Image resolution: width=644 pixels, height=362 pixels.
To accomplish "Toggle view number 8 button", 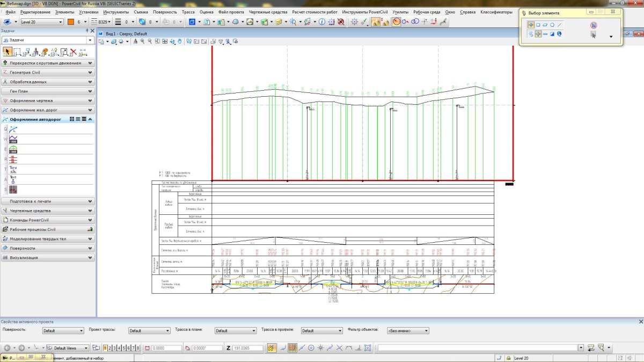I will click(x=138, y=348).
